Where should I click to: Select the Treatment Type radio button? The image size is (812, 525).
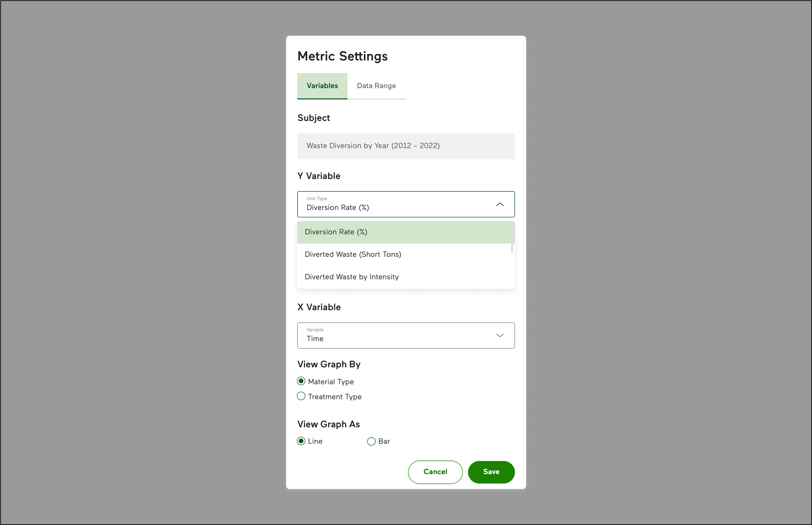[301, 396]
